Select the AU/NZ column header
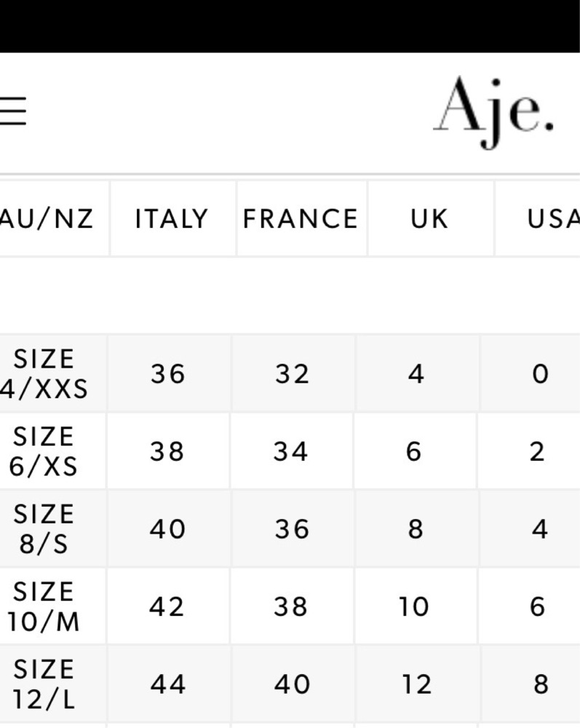The width and height of the screenshot is (580, 728). pos(47,218)
